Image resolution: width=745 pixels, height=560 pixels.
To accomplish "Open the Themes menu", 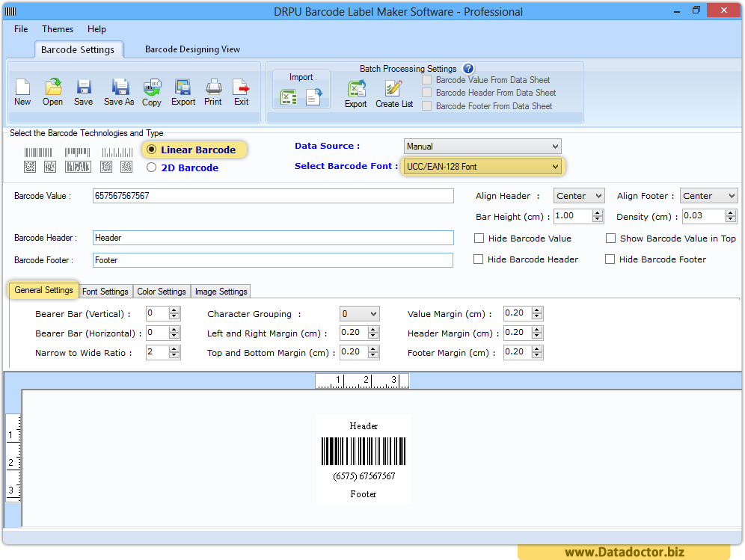I will [58, 29].
